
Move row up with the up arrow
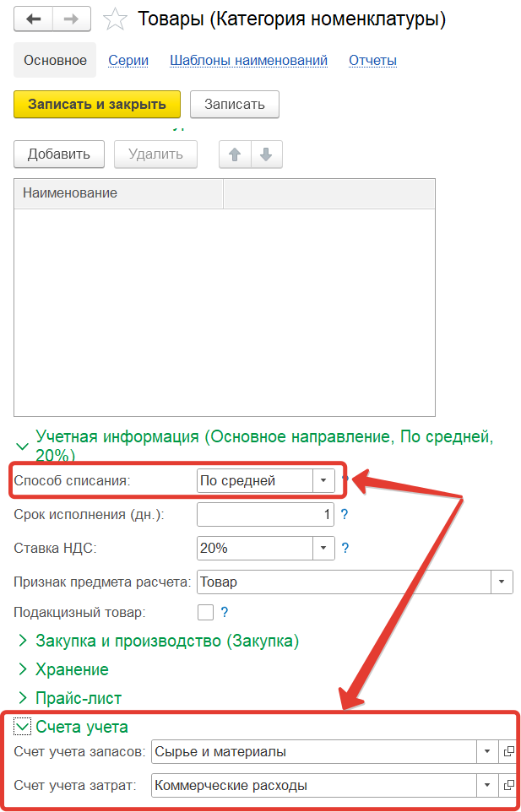pos(235,154)
